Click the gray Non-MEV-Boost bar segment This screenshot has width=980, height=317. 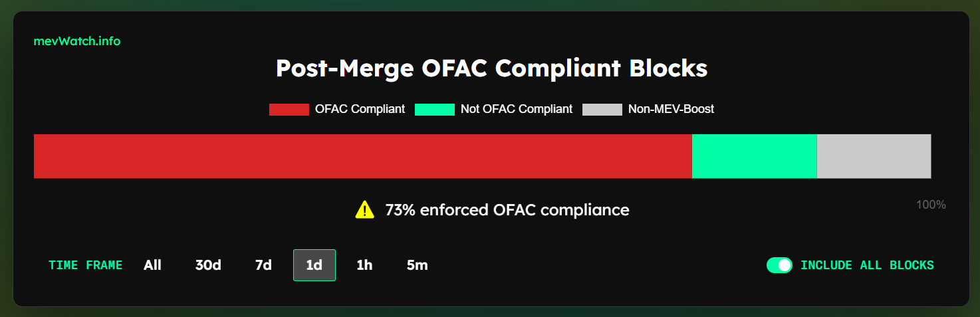(x=874, y=156)
